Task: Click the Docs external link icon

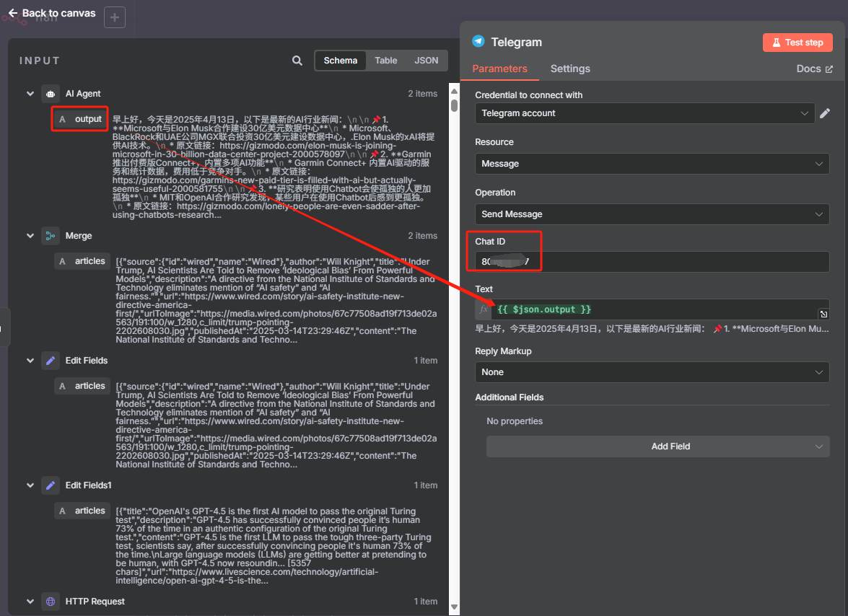Action: pos(829,69)
